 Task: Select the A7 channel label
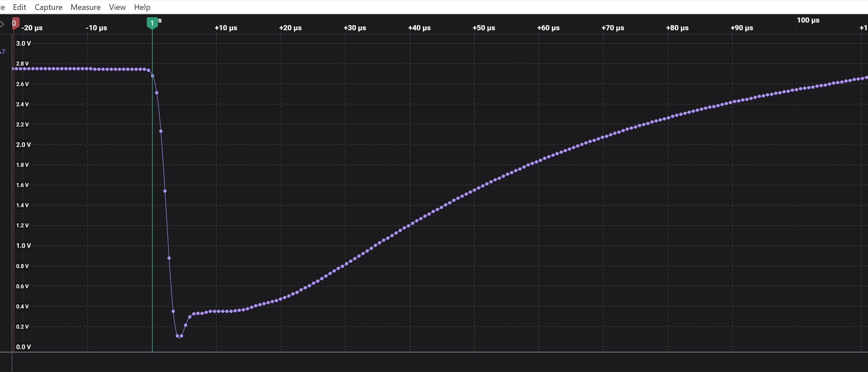tap(2, 52)
